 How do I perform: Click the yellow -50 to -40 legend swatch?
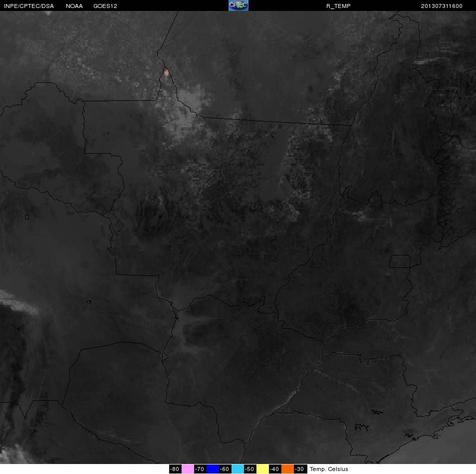[262, 469]
